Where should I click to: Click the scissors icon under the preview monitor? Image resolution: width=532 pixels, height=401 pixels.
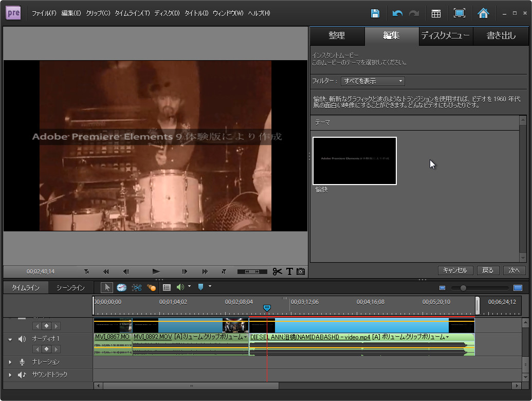pos(278,271)
